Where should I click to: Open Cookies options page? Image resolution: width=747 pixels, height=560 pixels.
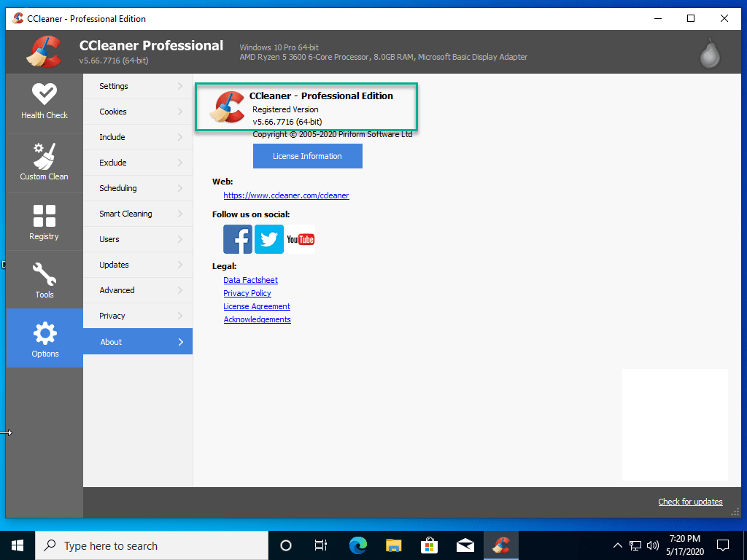tap(138, 112)
